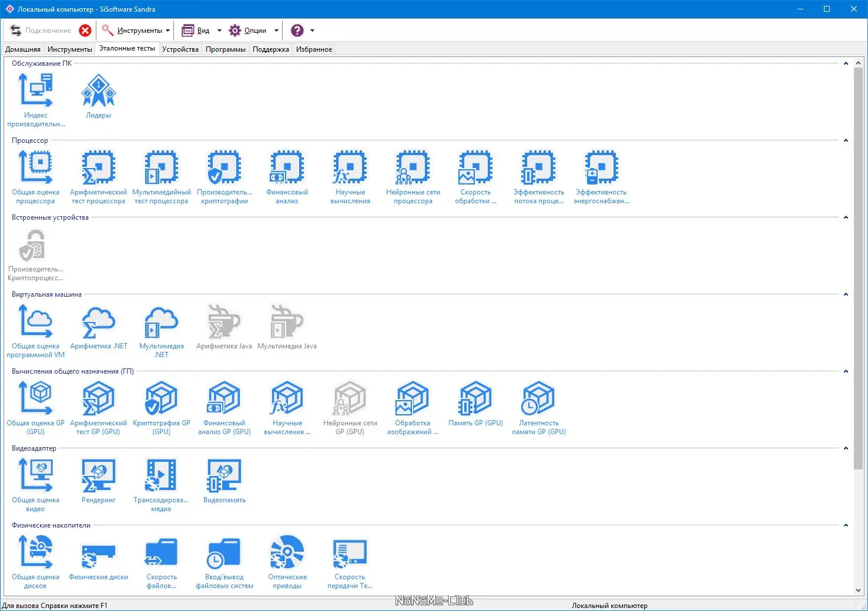Open the Лидеры rankings icon

coord(99,96)
